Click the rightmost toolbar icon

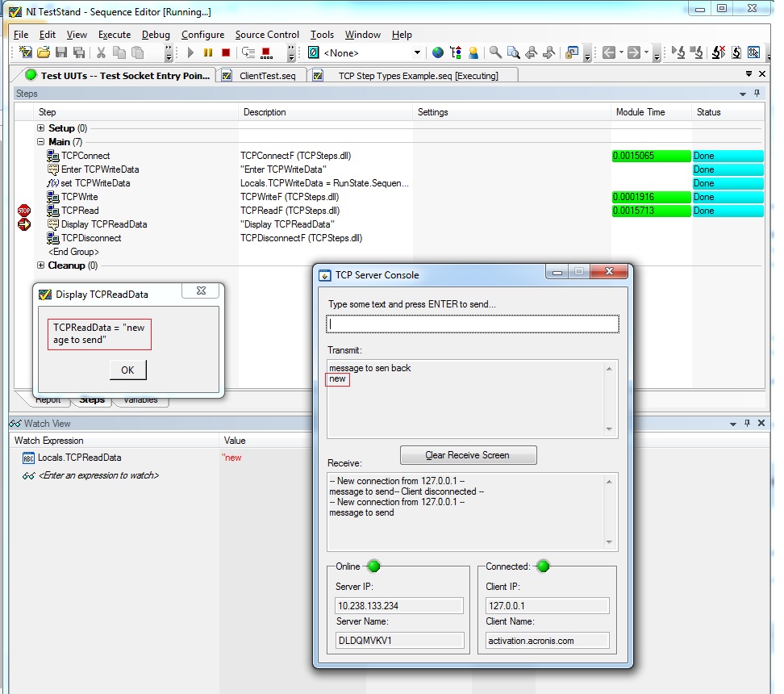pos(754,52)
